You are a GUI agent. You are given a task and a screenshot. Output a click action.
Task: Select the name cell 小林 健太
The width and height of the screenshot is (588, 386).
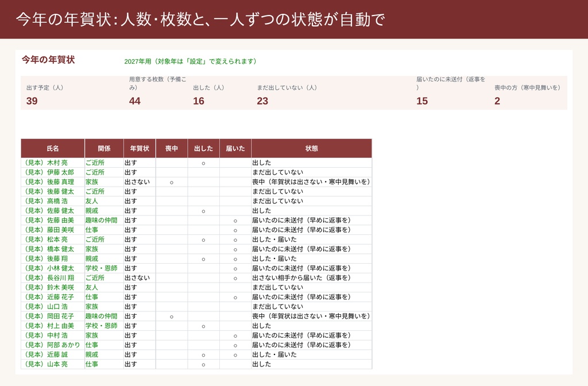click(x=53, y=268)
